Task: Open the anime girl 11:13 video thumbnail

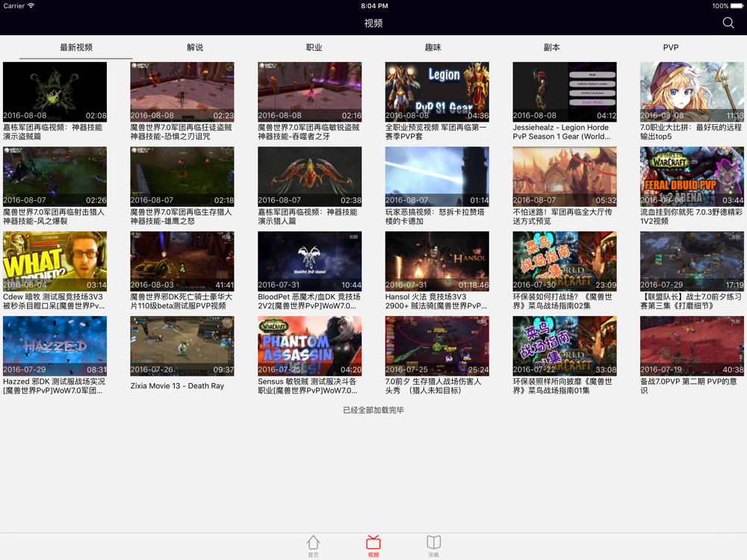Action: 692,92
